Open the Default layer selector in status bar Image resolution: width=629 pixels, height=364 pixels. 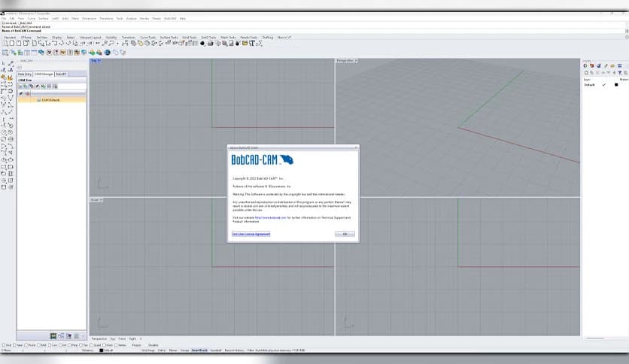(107, 350)
